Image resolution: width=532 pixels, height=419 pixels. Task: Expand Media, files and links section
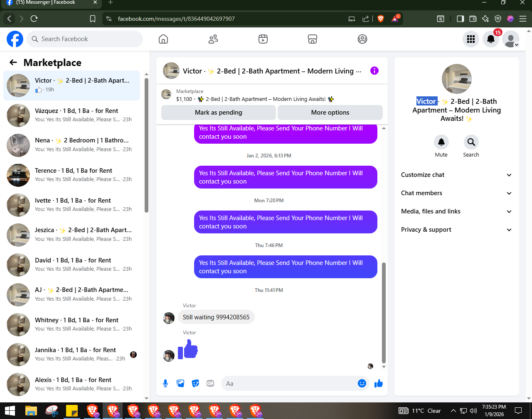coord(456,211)
